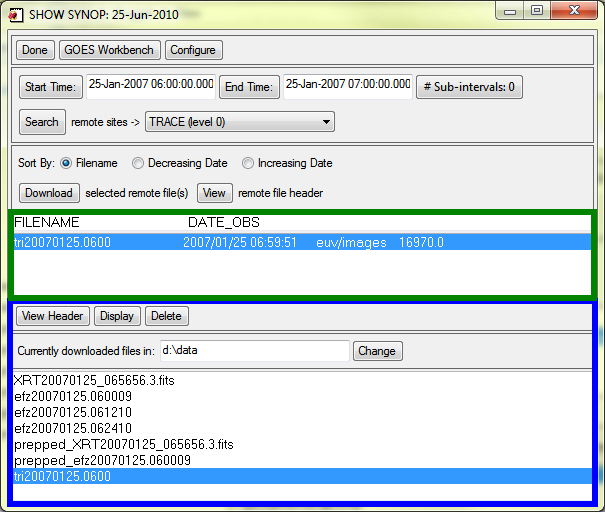Change the download directory
Image resolution: width=605 pixels, height=512 pixels.
(377, 351)
